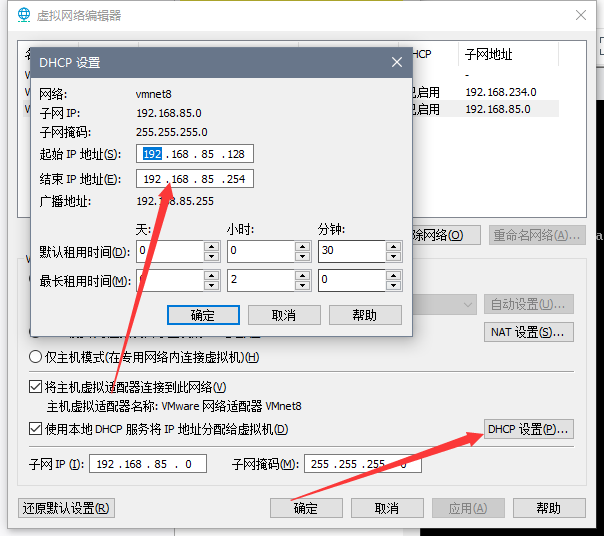Click the 子网地址 column header
This screenshot has width=604, height=536.
(x=508, y=54)
